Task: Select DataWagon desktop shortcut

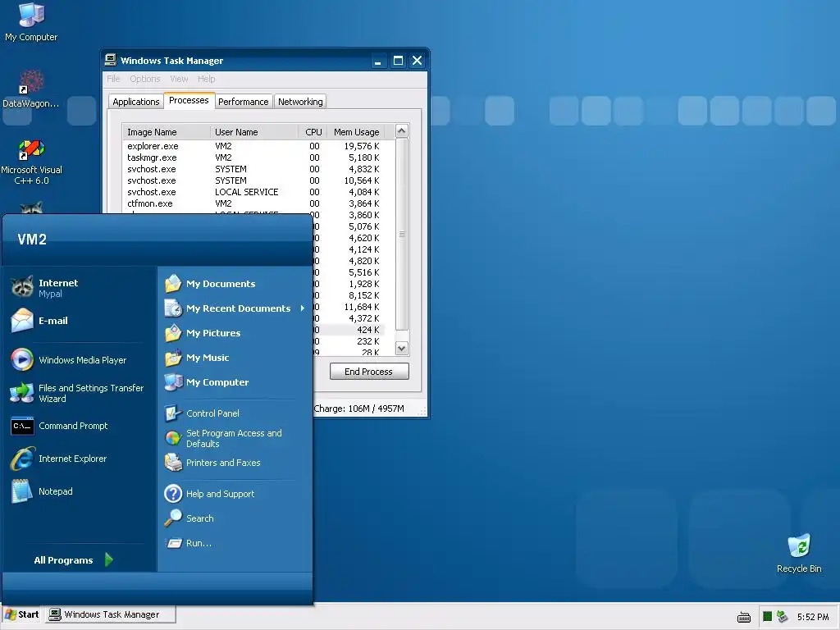Action: 31,89
